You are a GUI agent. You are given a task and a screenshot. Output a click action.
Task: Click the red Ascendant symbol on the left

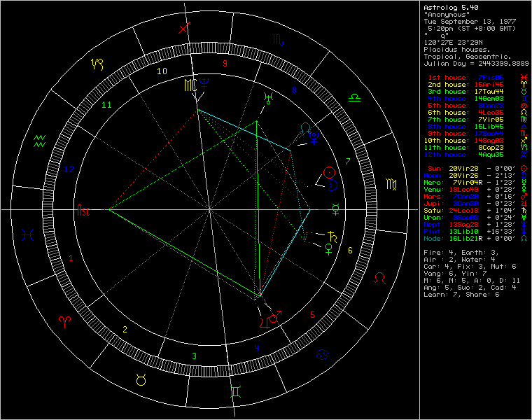click(x=83, y=209)
